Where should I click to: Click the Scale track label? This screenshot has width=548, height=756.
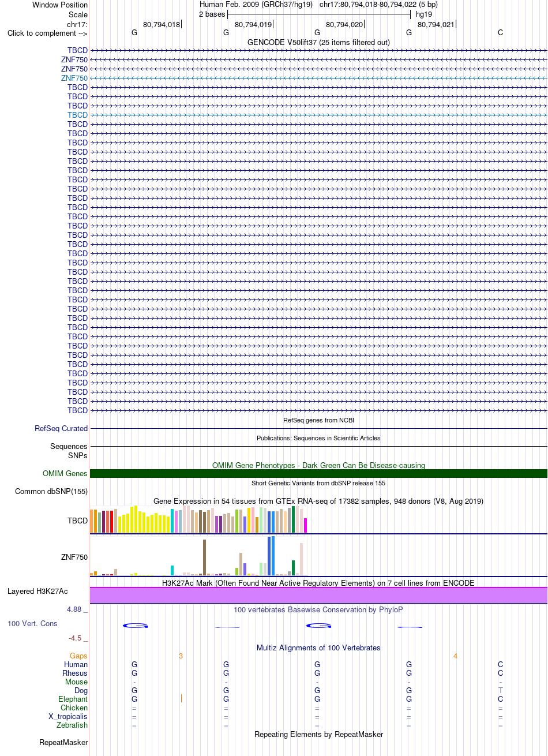[78, 14]
